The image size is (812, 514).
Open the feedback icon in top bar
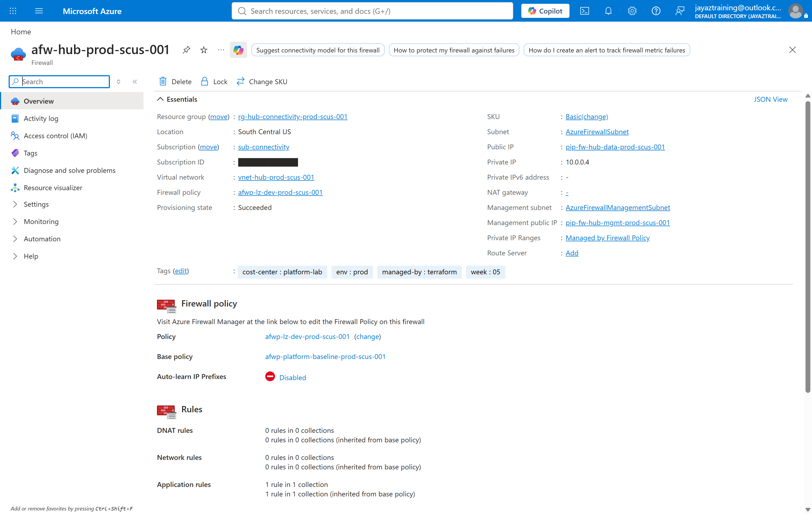point(679,11)
